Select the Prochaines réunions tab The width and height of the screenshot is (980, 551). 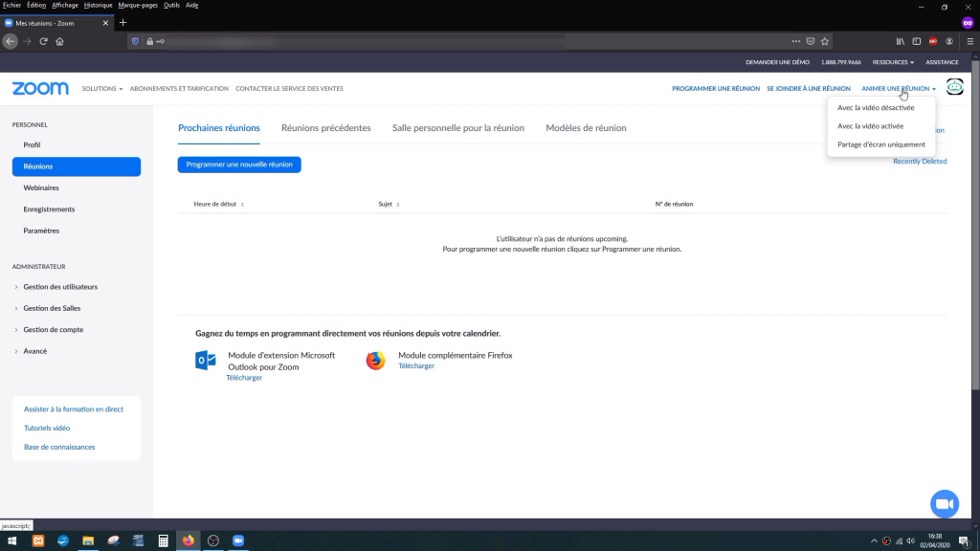[x=219, y=128]
